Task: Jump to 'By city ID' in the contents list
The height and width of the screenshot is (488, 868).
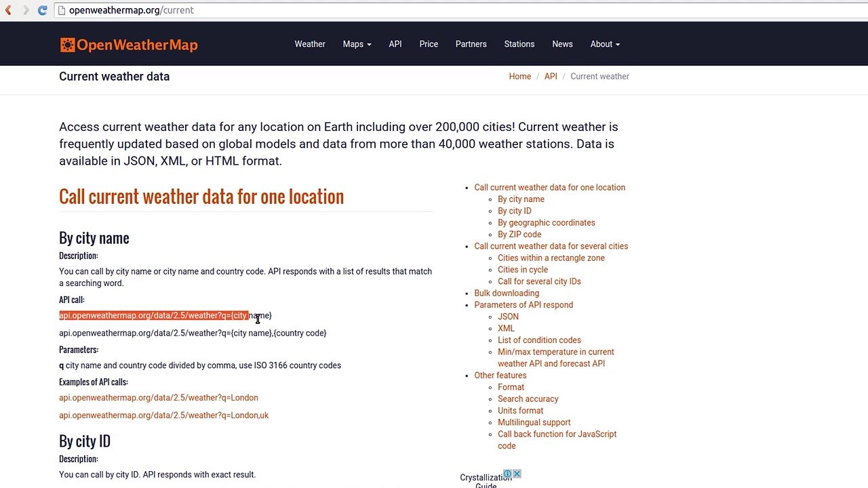Action: (515, 211)
